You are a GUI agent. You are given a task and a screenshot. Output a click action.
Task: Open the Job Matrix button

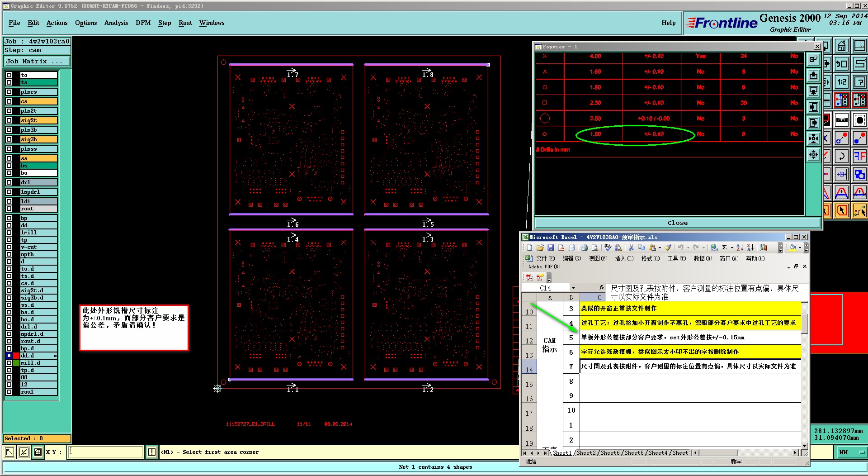click(37, 61)
